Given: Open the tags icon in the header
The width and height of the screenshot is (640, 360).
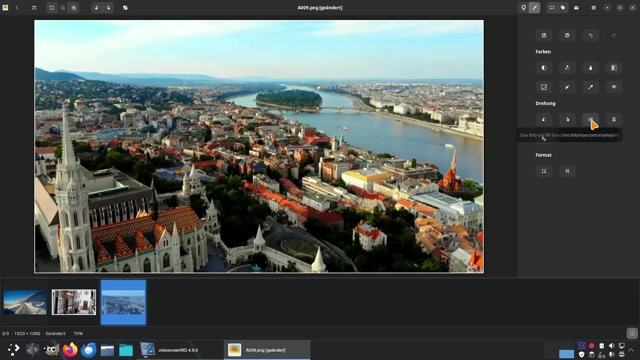Looking at the screenshot, I should click(563, 8).
